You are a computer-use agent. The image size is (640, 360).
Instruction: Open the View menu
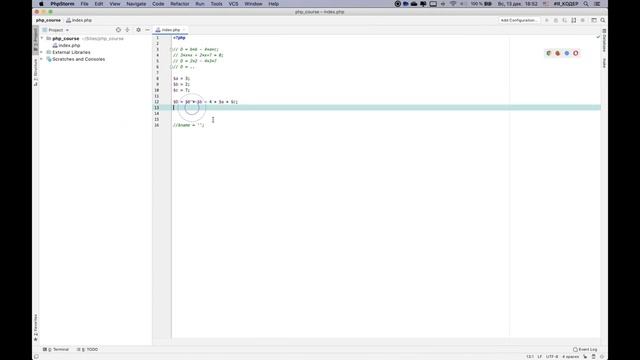tap(115, 4)
